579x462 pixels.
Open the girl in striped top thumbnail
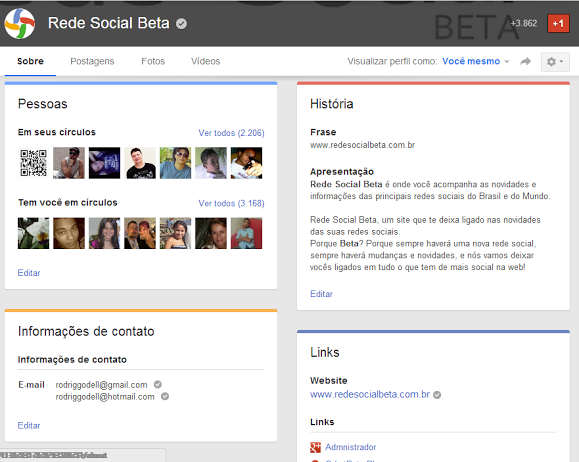pos(175,233)
